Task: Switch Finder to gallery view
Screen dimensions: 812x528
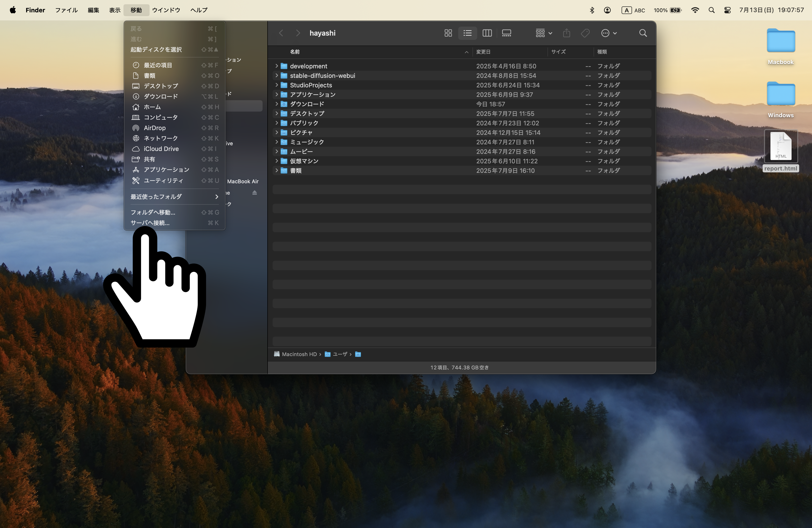Action: (x=506, y=33)
